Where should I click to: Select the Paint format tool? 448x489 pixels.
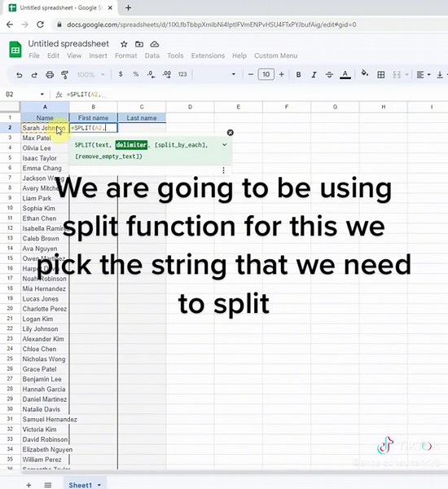[x=65, y=75]
